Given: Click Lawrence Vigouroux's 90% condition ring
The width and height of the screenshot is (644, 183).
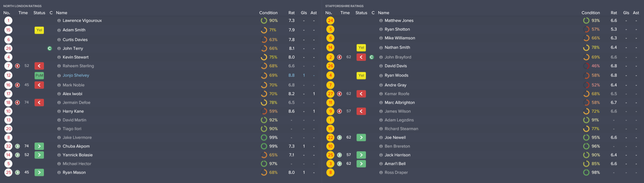Looking at the screenshot, I should point(264,20).
